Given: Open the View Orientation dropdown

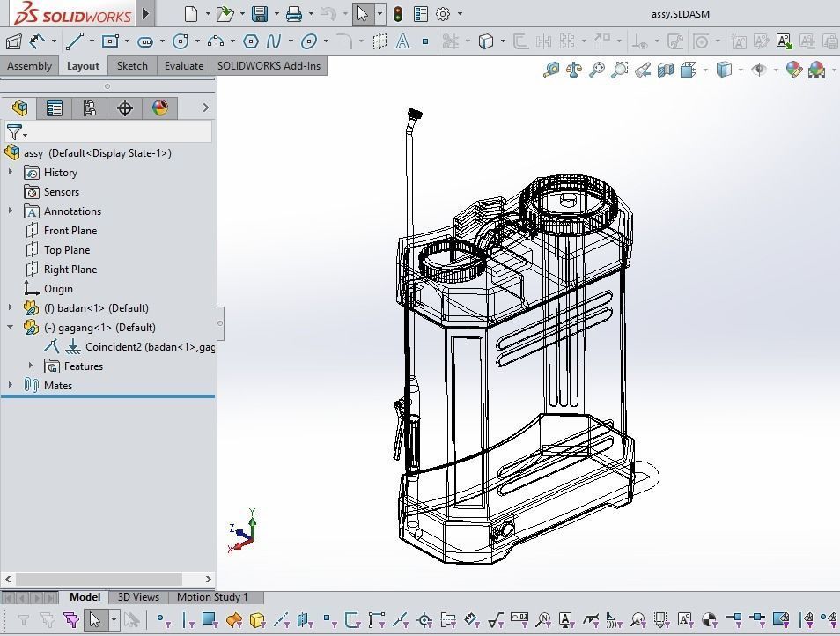Looking at the screenshot, I should (705, 70).
